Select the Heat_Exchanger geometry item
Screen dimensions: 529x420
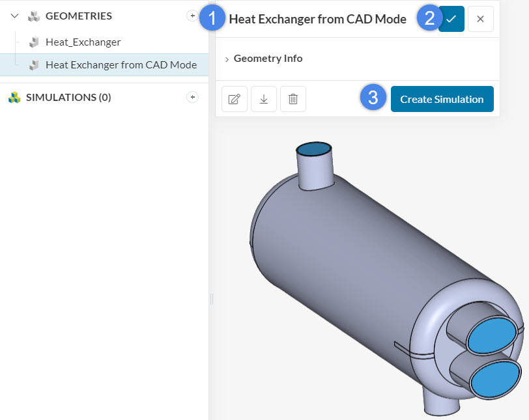click(x=83, y=42)
